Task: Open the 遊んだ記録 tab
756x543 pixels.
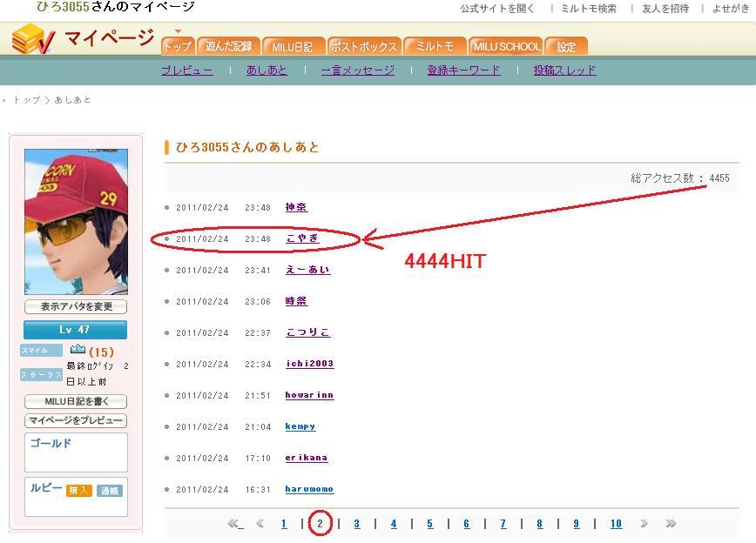Action: (229, 46)
